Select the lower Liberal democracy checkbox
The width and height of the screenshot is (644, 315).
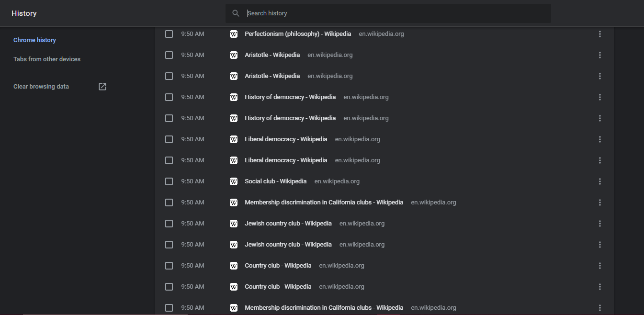(169, 160)
